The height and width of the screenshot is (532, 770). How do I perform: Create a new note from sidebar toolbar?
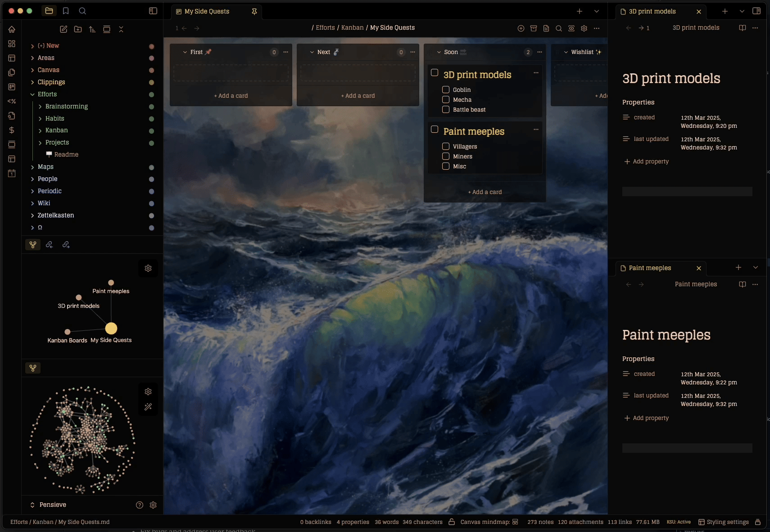(63, 29)
